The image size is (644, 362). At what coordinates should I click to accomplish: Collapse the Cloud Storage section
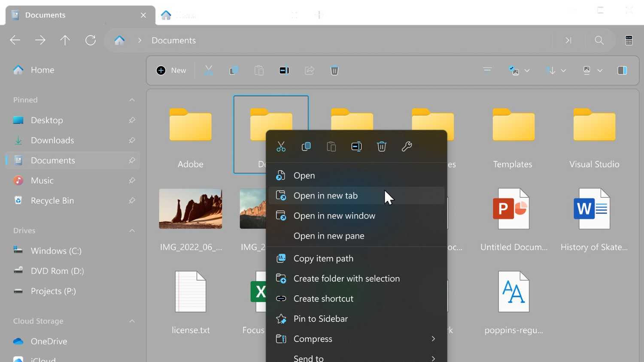pyautogui.click(x=132, y=321)
